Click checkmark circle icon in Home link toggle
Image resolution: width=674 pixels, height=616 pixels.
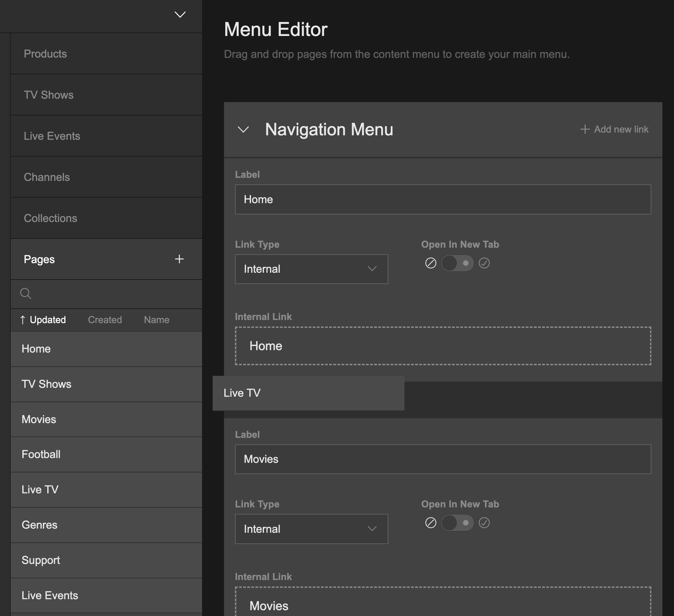coord(484,263)
